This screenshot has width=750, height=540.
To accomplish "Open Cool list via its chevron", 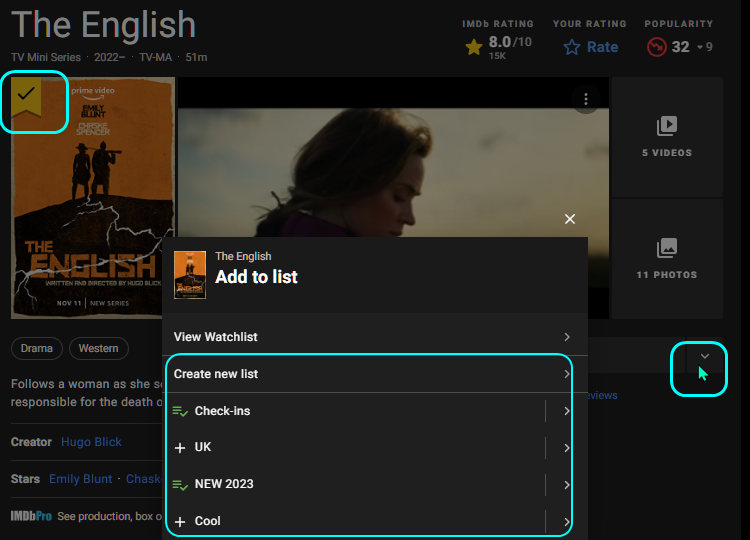I will [x=567, y=521].
